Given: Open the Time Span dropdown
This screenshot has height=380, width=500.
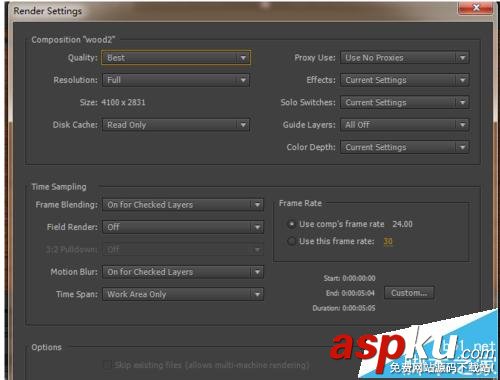Looking at the screenshot, I should pos(183,294).
